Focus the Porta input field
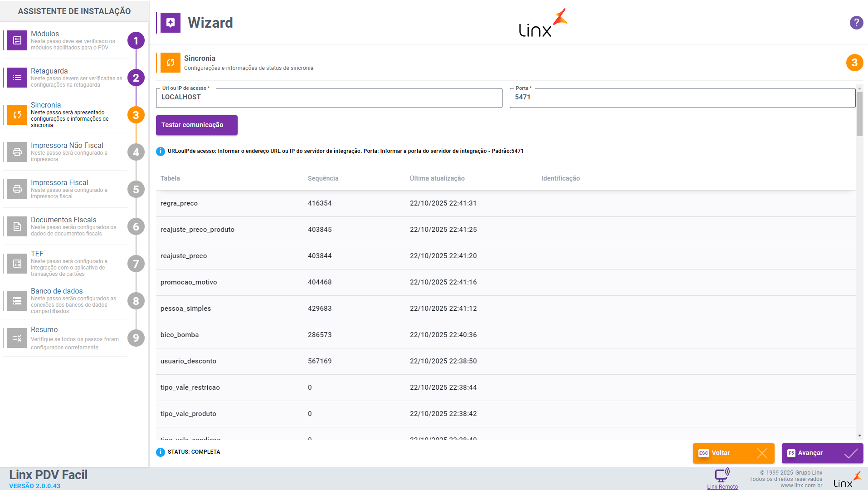The height and width of the screenshot is (490, 868). click(x=683, y=98)
